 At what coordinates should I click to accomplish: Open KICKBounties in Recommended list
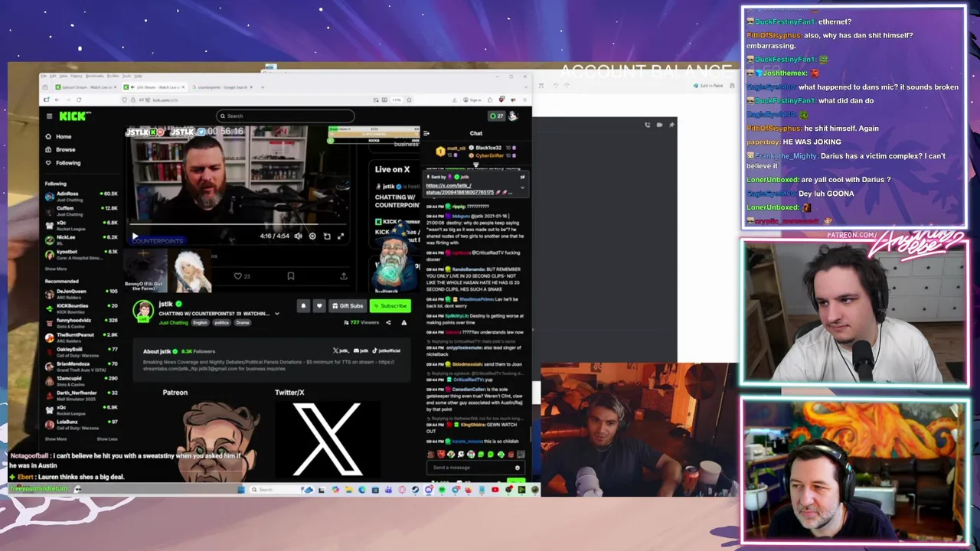point(82,308)
